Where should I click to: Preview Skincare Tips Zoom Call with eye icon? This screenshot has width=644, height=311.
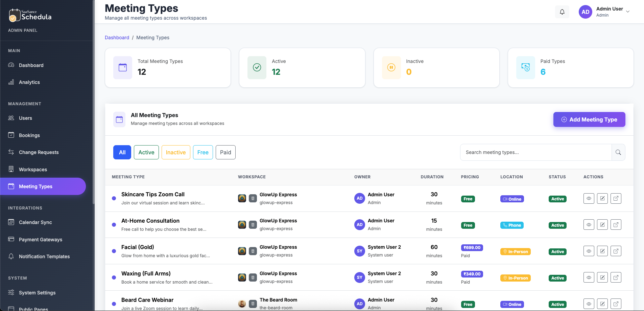tap(589, 198)
